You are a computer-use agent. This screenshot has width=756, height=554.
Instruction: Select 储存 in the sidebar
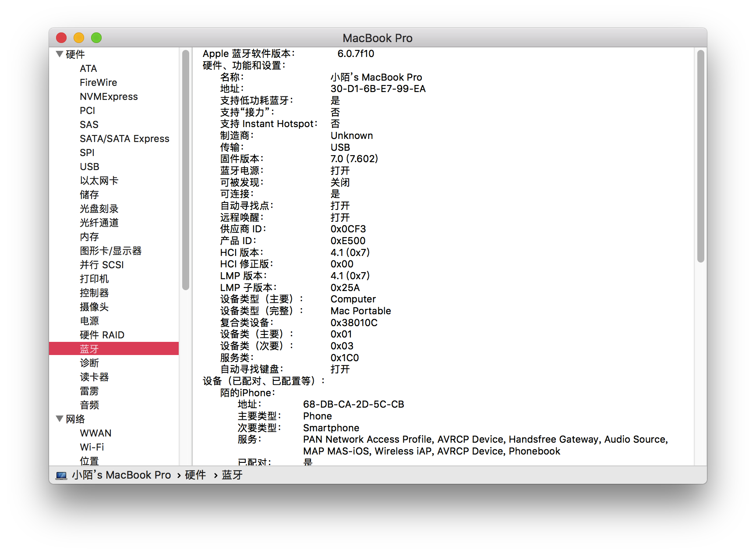pos(89,195)
